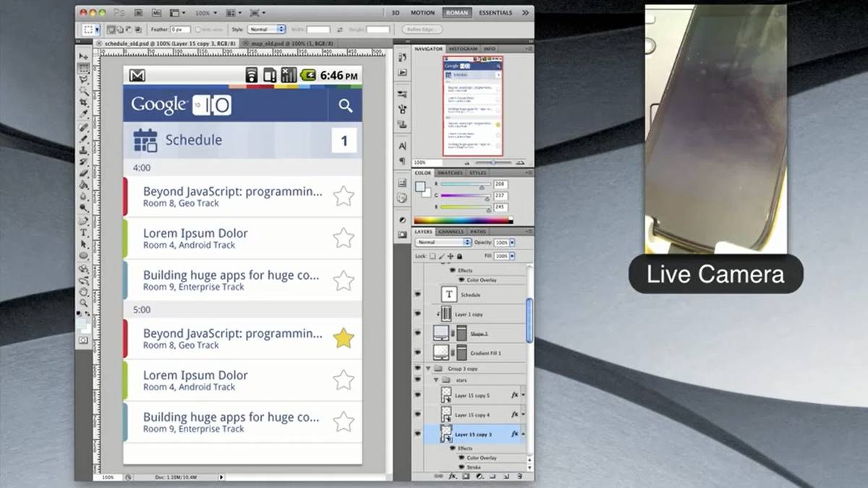Launch Mini Bridge from application bar

pyautogui.click(x=157, y=13)
